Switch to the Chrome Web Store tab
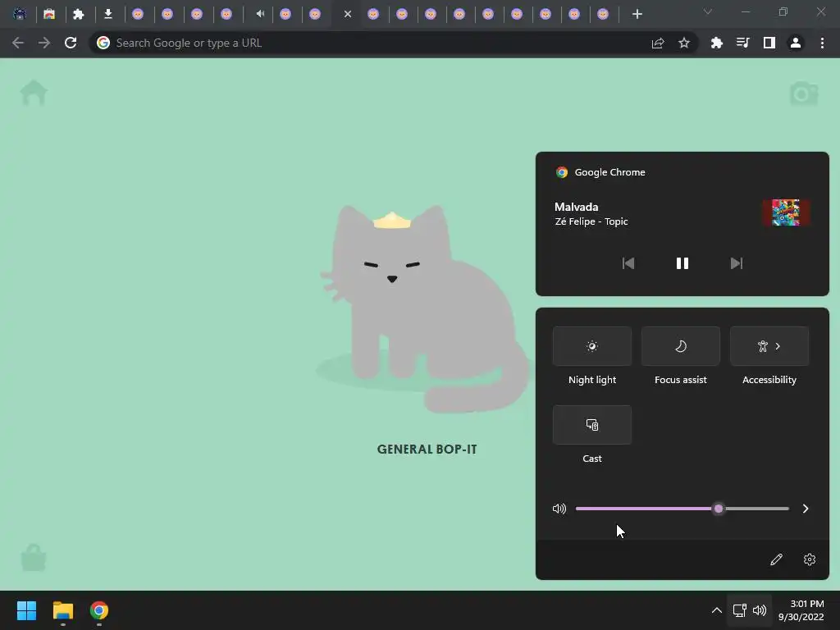Image resolution: width=840 pixels, height=630 pixels. 49,14
